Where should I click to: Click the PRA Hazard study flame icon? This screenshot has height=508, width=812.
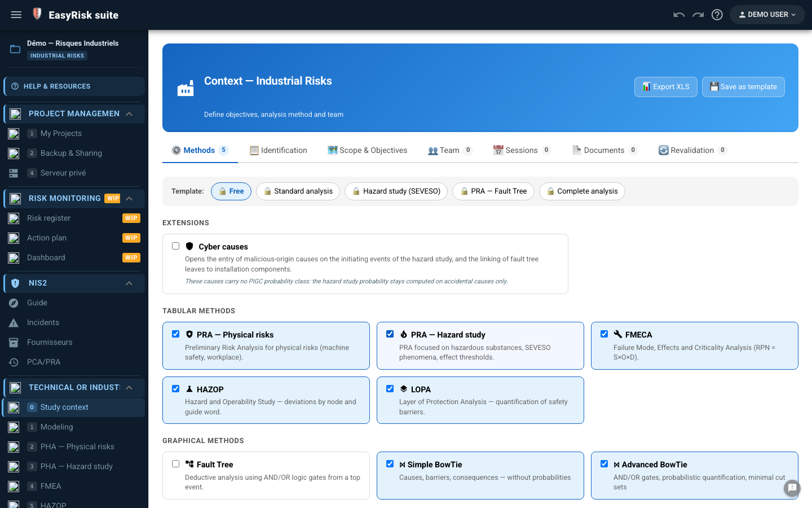[x=404, y=334]
